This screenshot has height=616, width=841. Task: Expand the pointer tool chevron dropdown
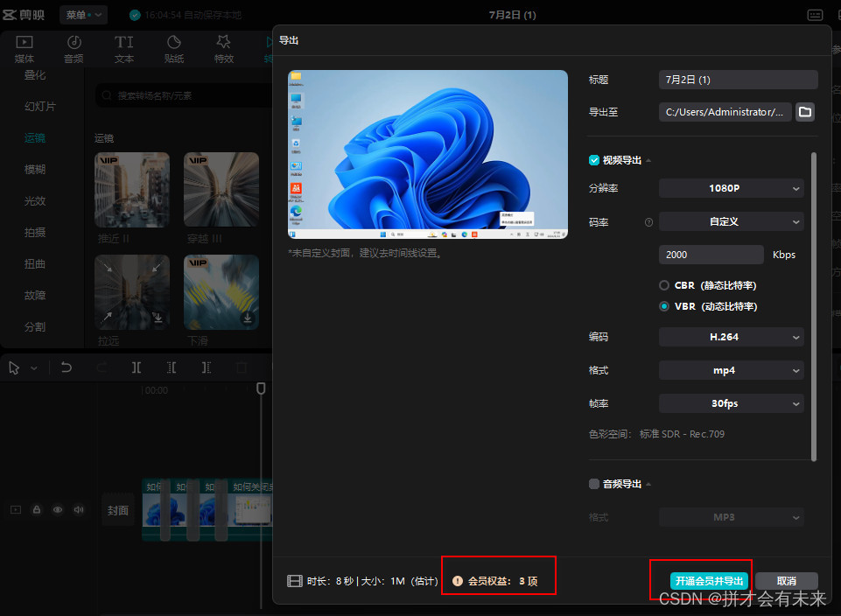[34, 367]
